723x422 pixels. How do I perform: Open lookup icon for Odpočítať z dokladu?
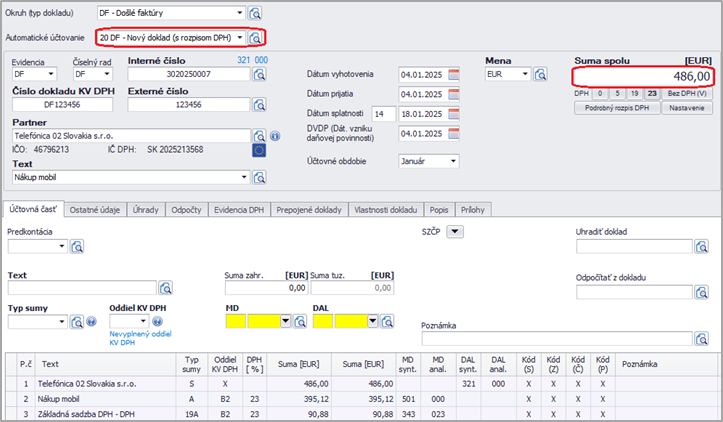click(x=701, y=292)
